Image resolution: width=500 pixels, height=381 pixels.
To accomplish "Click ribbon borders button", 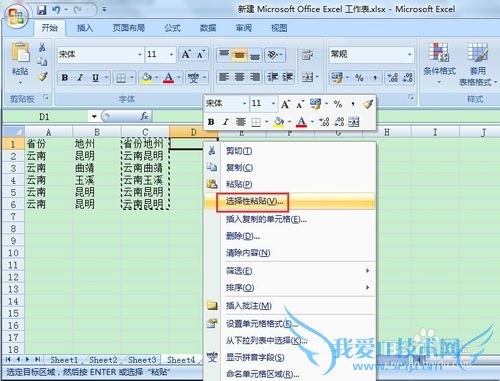I will coord(121,78).
